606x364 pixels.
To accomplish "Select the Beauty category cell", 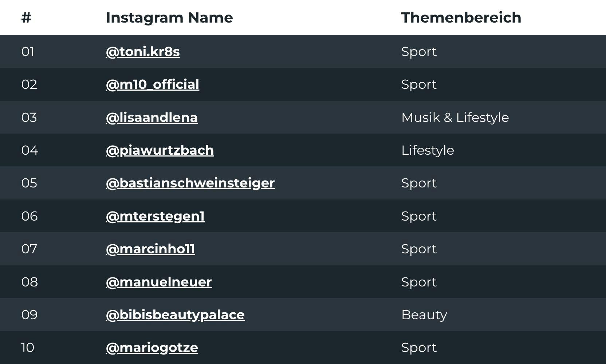I will coord(424,315).
